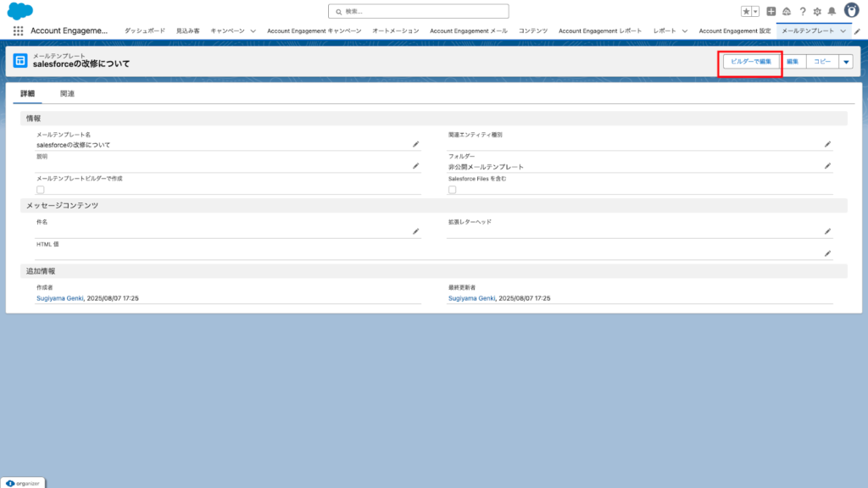This screenshot has height=488, width=868.
Task: Edit 件名 field pencil icon
Action: coord(415,231)
